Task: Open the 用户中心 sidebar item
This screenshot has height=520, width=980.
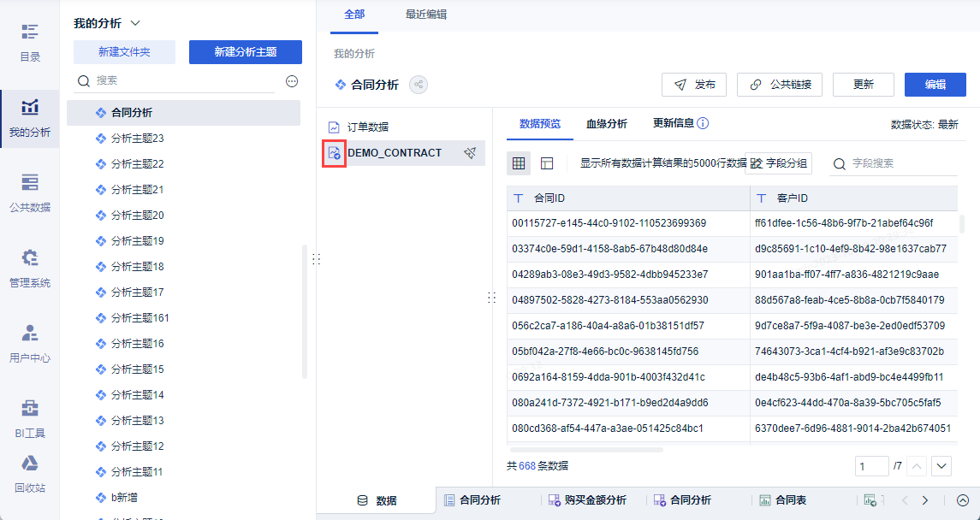Action: [30, 345]
